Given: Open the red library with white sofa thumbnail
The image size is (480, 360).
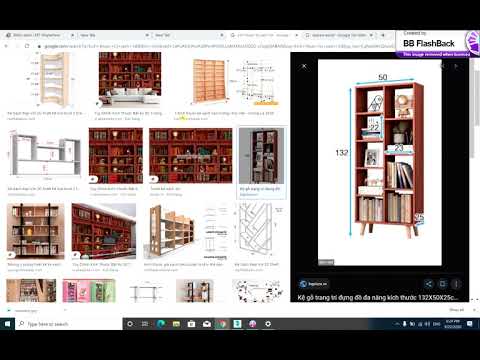Looking at the screenshot, I should [130, 80].
